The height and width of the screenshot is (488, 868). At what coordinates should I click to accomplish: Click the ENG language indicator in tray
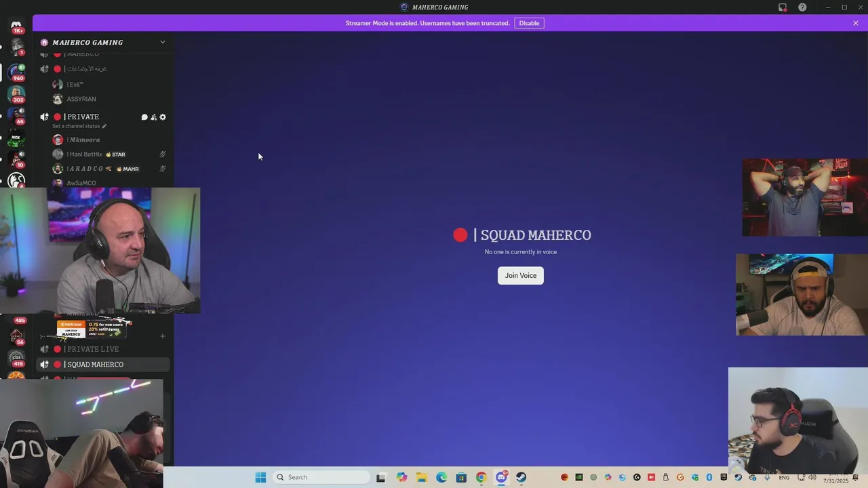(784, 478)
